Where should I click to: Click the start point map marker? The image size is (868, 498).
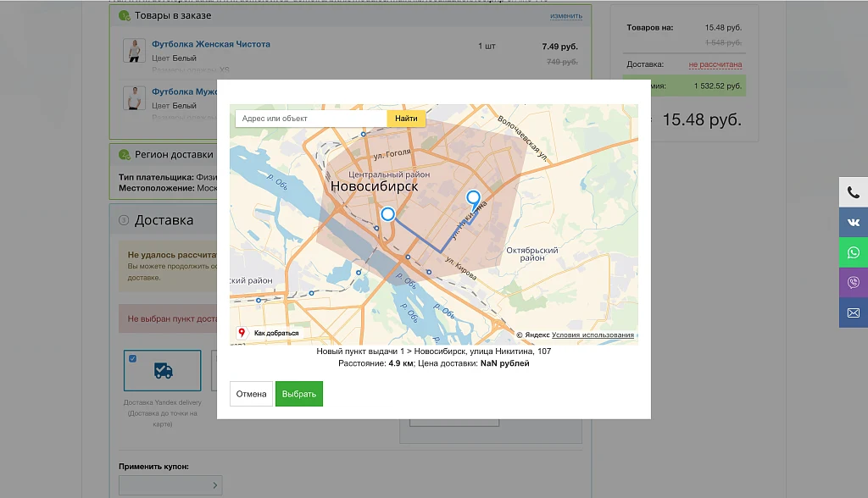pyautogui.click(x=388, y=214)
